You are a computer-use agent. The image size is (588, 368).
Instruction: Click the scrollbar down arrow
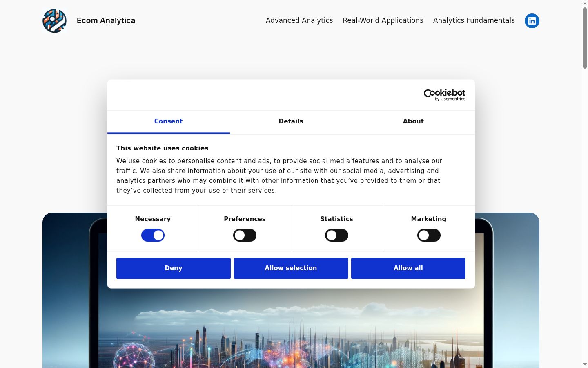coord(585,364)
